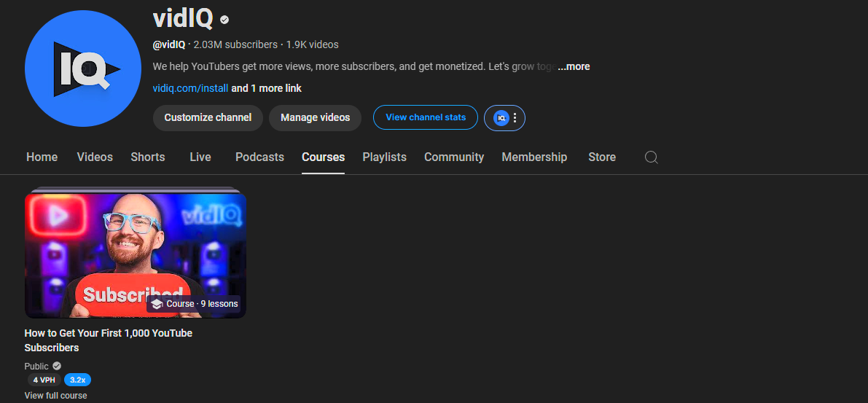Switch to the Videos tab
The width and height of the screenshot is (868, 403).
click(x=95, y=157)
